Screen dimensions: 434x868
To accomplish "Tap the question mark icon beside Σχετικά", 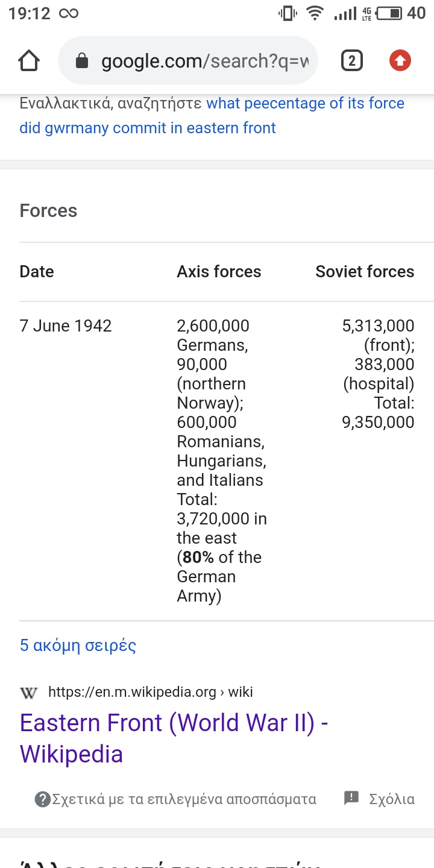I will (43, 799).
